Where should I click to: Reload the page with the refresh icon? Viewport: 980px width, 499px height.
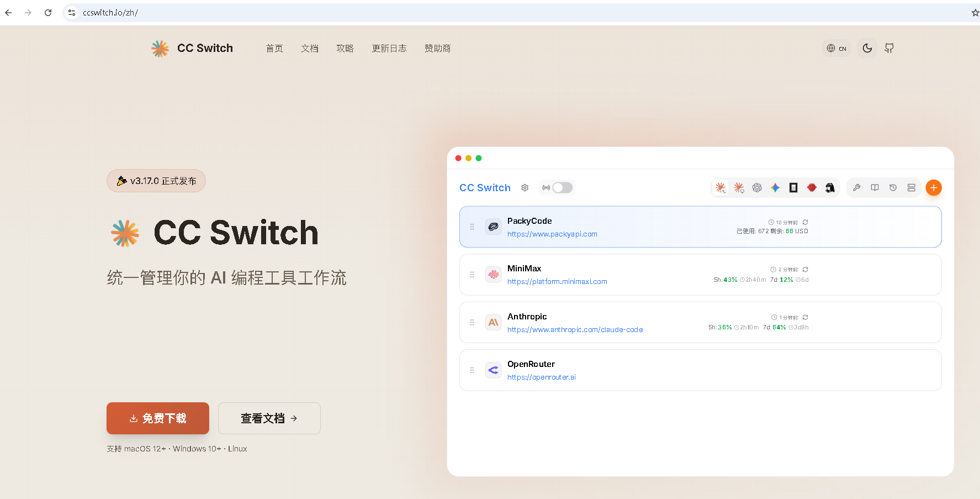48,13
